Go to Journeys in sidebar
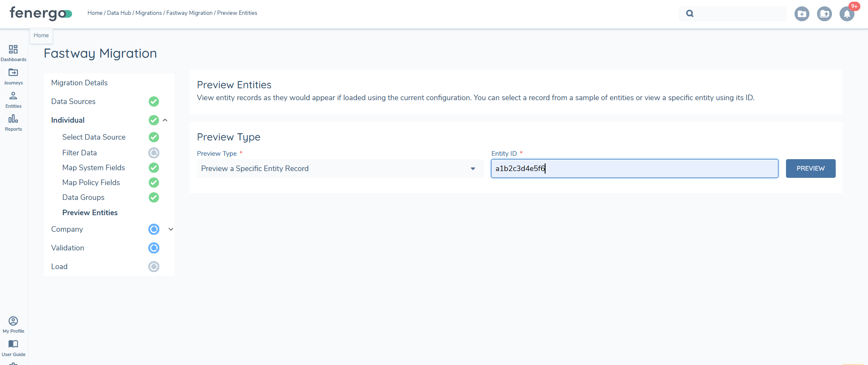868x365 pixels. [x=13, y=76]
